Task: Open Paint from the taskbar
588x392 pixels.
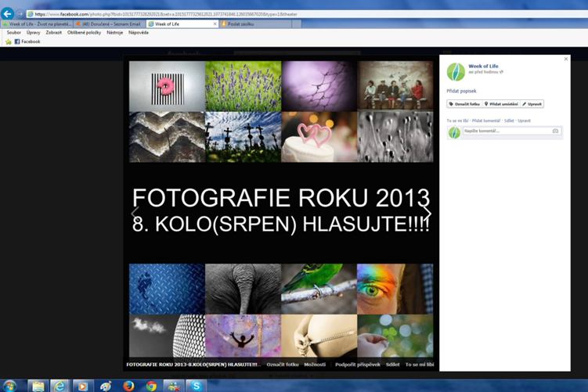Action: pos(106,386)
